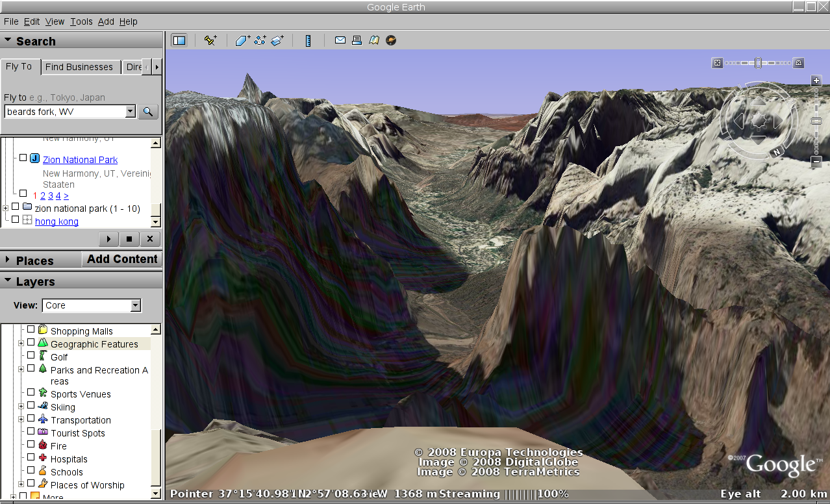Enable the Hospitals layer checkbox
This screenshot has width=830, height=504.
[31, 458]
